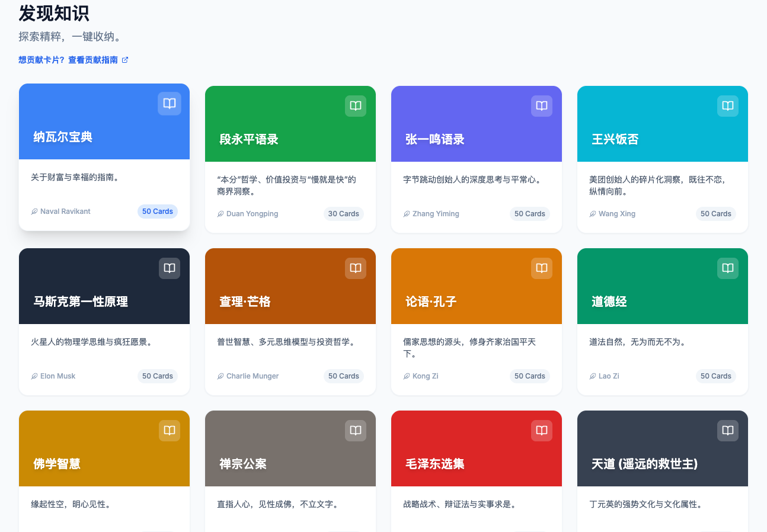Click the author name Lao Zi

(609, 376)
